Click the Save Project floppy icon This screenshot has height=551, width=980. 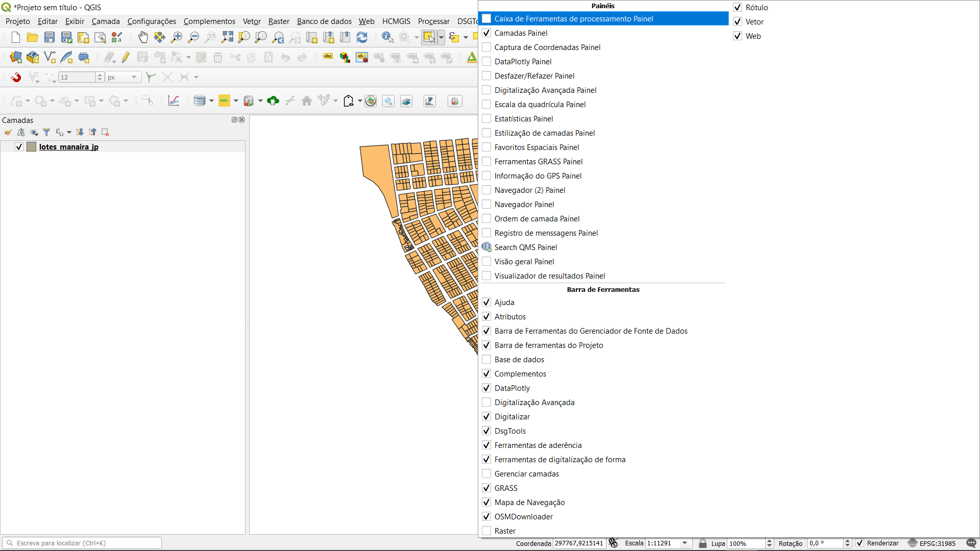coord(50,37)
